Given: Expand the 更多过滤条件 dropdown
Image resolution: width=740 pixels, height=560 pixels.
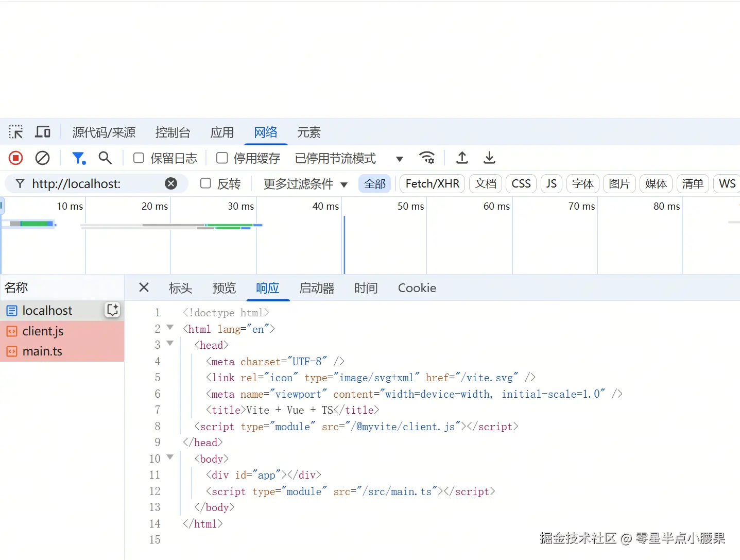Looking at the screenshot, I should [x=305, y=184].
